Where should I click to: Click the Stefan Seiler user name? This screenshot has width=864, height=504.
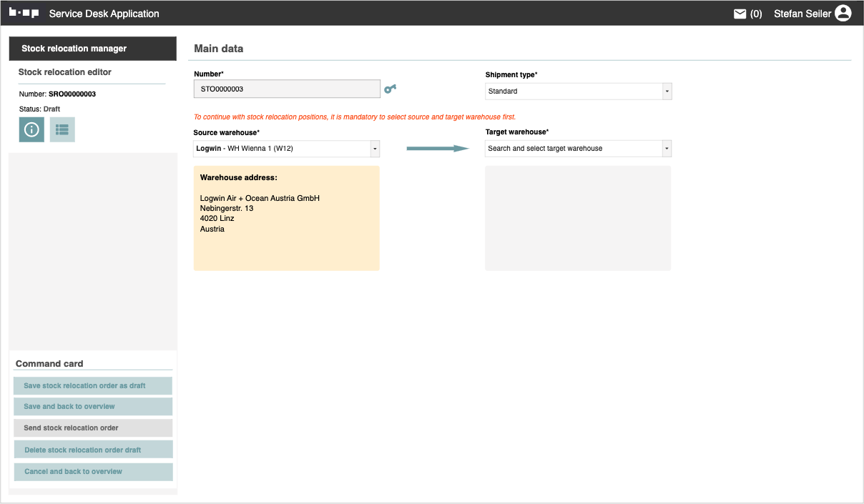point(802,14)
